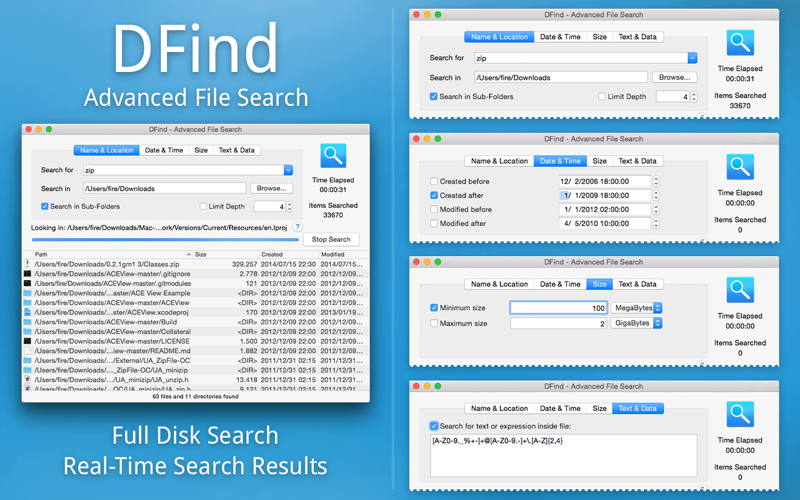Screen dimensions: 800x500
Task: Select the ACEView.xcodeproj file icon
Action: click(28, 312)
